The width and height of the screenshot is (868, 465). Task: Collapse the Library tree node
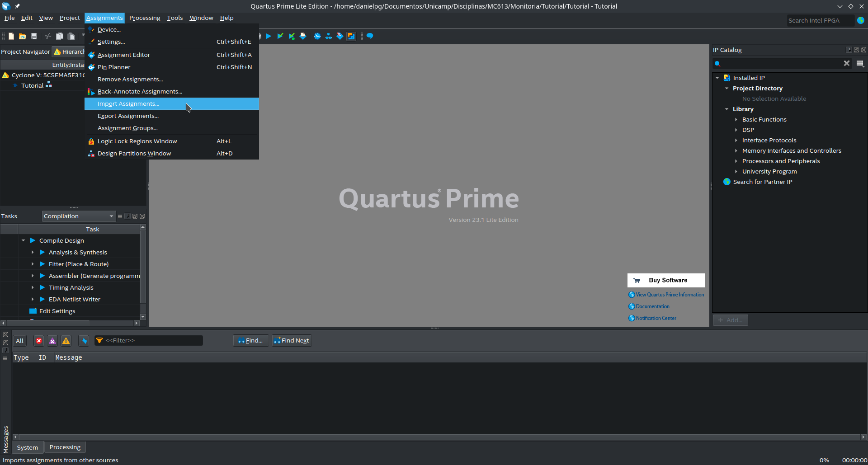[x=727, y=109]
